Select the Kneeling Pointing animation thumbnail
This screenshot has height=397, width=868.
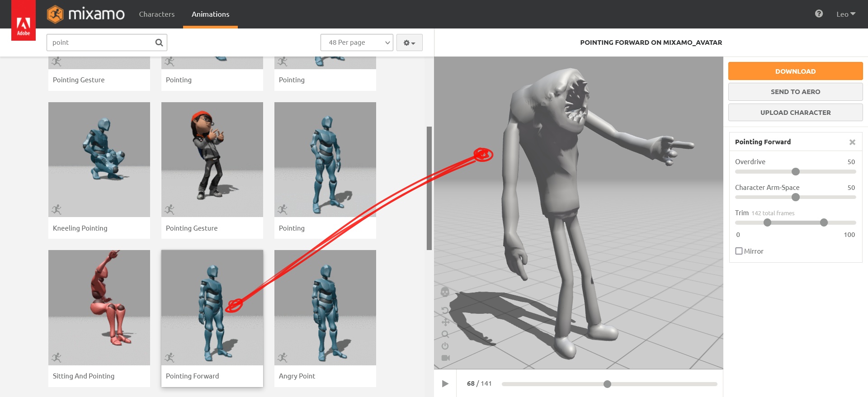click(x=99, y=160)
